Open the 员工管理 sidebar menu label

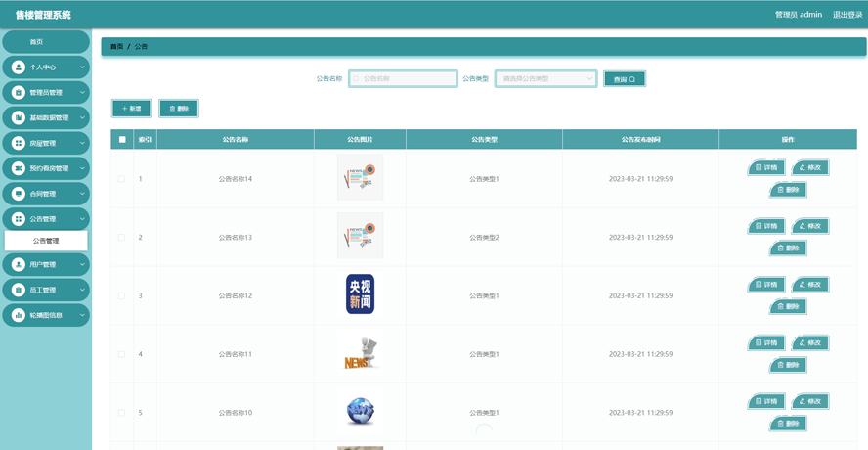click(x=43, y=290)
